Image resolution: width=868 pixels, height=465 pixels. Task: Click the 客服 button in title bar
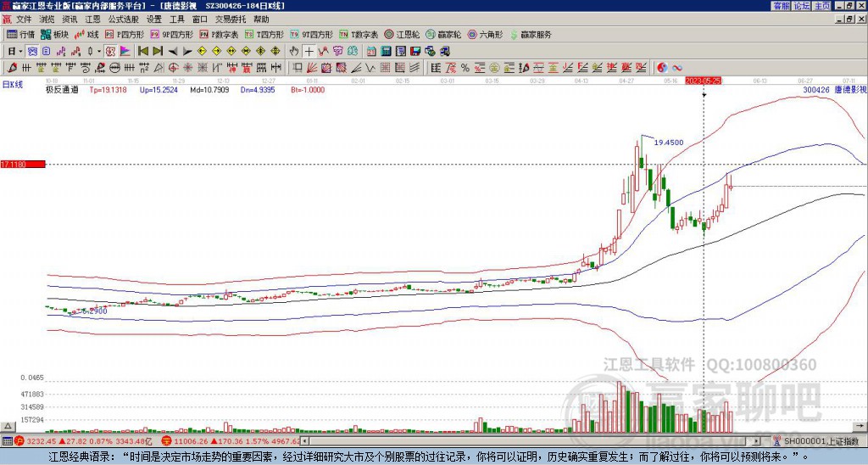[781, 6]
